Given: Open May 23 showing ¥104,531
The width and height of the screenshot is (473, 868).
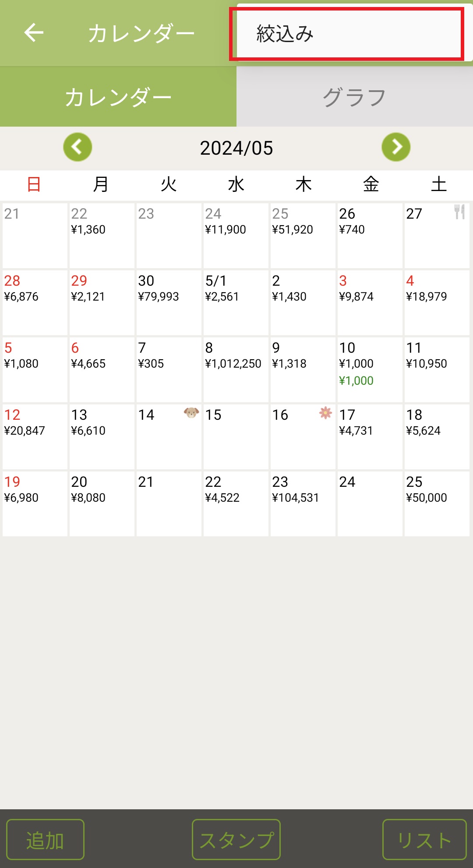Looking at the screenshot, I should click(x=303, y=503).
